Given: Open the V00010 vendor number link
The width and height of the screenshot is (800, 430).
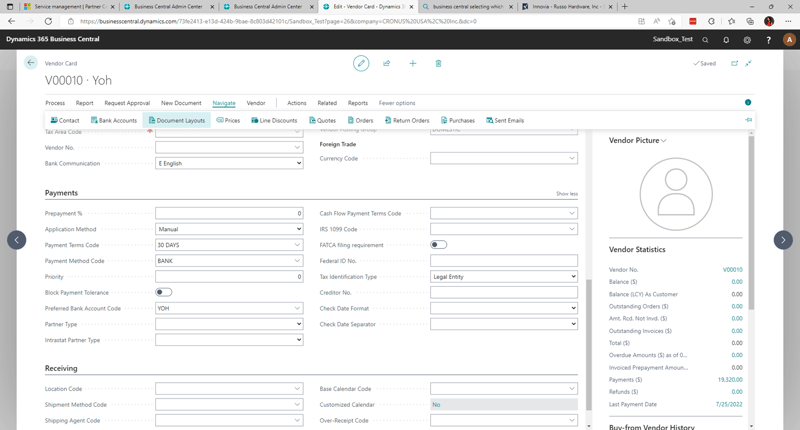Looking at the screenshot, I should point(733,269).
